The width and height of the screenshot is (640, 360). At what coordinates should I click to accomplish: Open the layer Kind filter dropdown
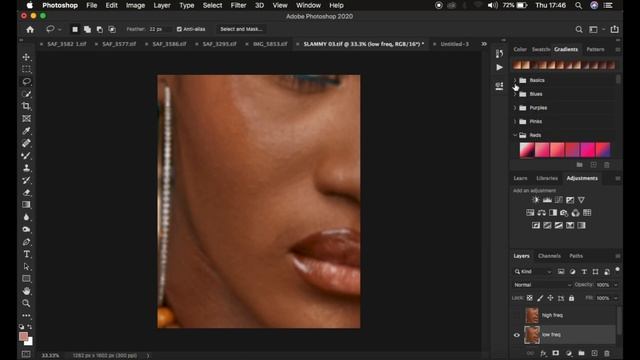pos(533,271)
